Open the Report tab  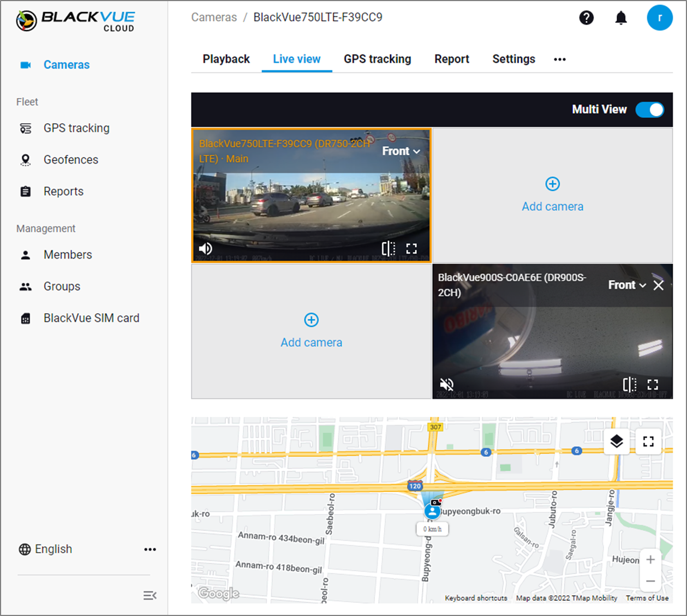(x=452, y=59)
